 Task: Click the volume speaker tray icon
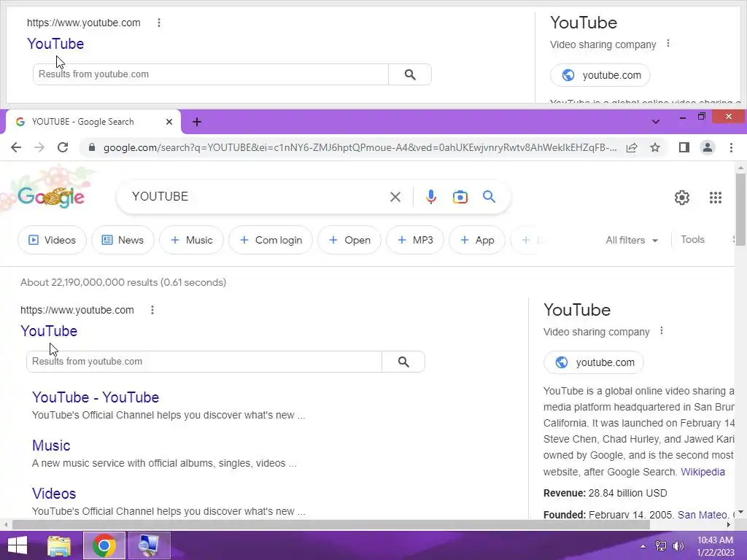(678, 545)
